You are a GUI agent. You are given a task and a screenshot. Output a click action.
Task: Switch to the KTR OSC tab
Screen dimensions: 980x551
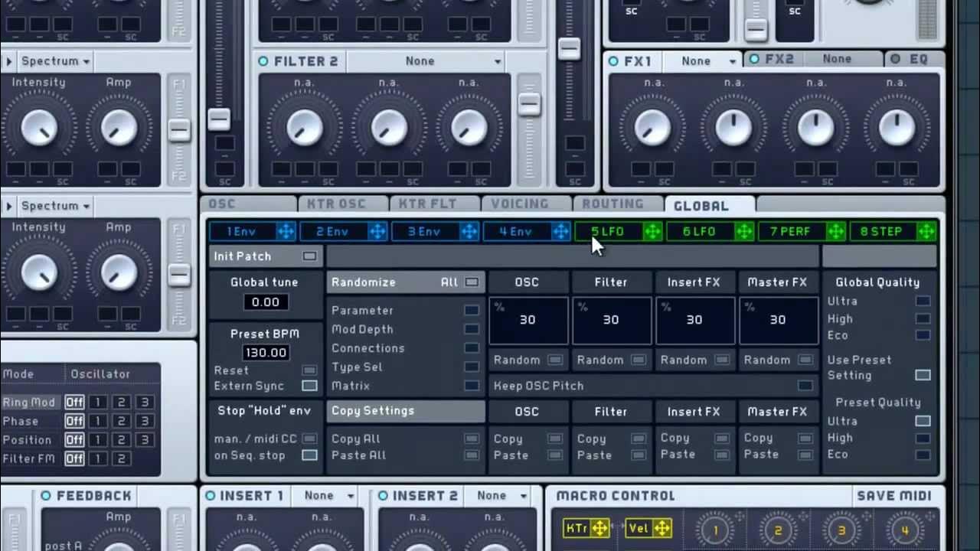tap(342, 204)
